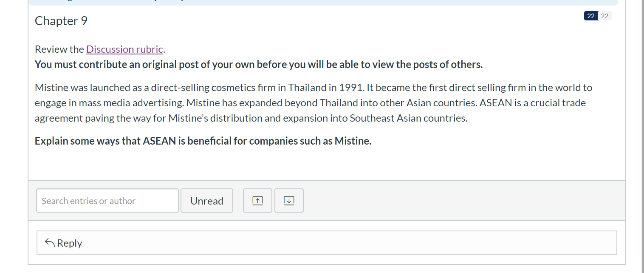Click empty gray area of the discussion toolbar

463,201
